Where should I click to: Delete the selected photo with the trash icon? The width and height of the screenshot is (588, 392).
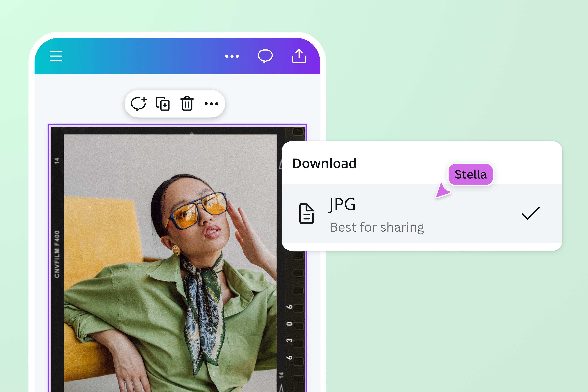187,104
